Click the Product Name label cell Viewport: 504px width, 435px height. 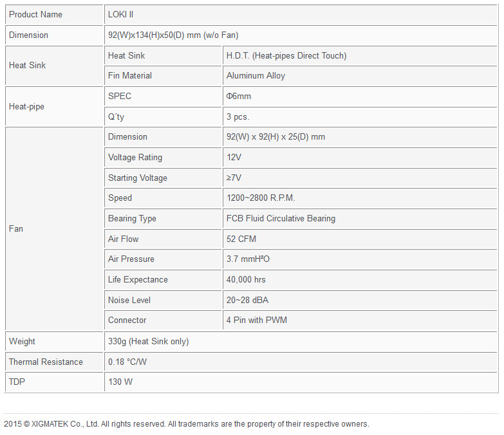(35, 14)
